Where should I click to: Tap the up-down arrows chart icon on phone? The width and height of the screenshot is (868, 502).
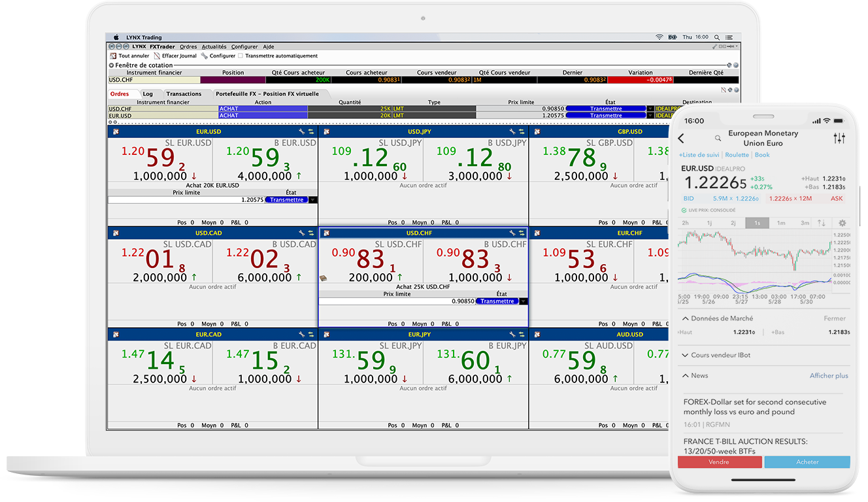(x=821, y=223)
